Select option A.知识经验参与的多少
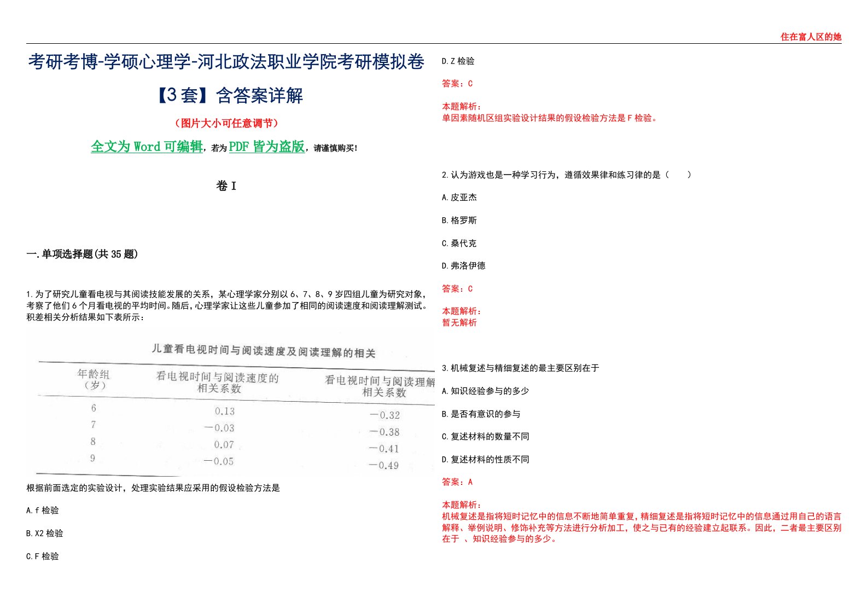 (486, 391)
